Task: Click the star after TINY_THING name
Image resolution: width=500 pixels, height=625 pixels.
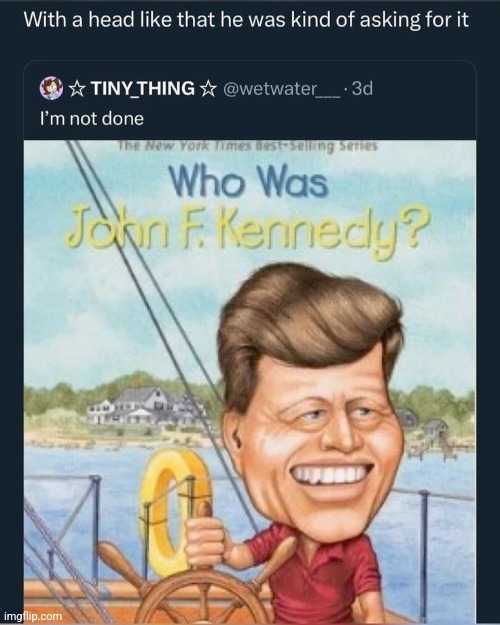Action: pos(208,88)
